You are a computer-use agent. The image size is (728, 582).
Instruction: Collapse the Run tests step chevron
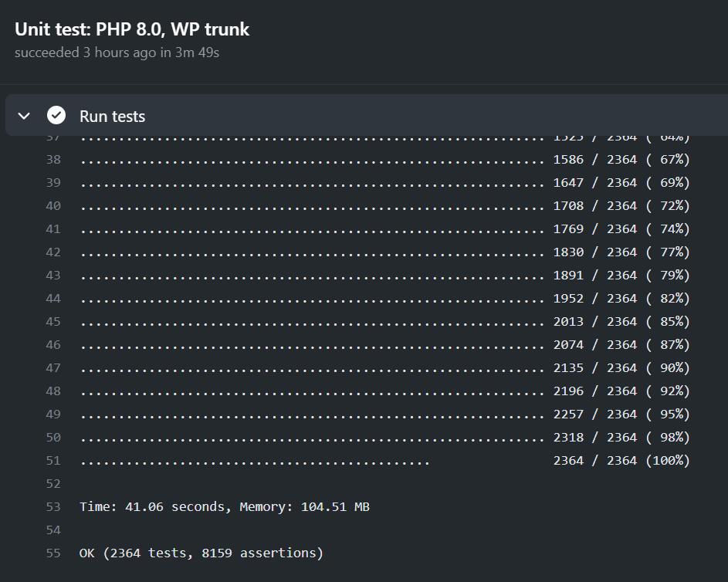point(23,114)
